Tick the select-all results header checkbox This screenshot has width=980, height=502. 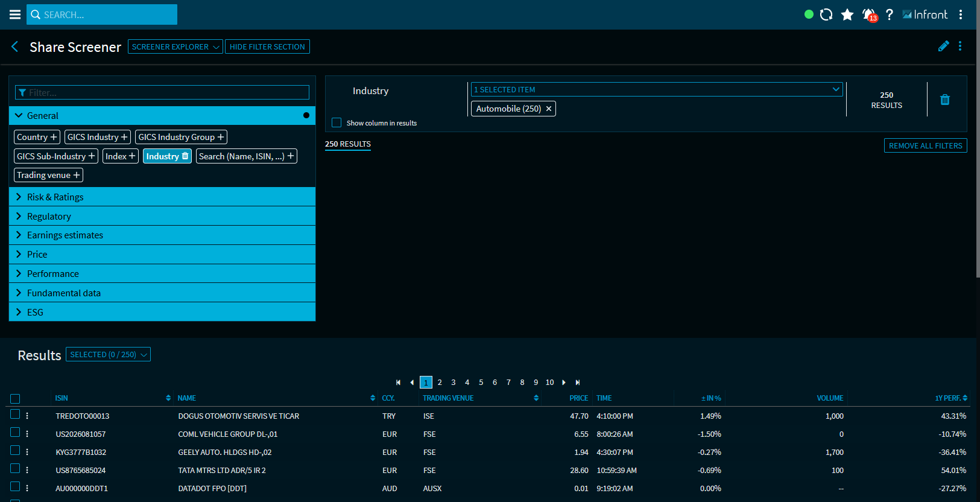point(15,399)
